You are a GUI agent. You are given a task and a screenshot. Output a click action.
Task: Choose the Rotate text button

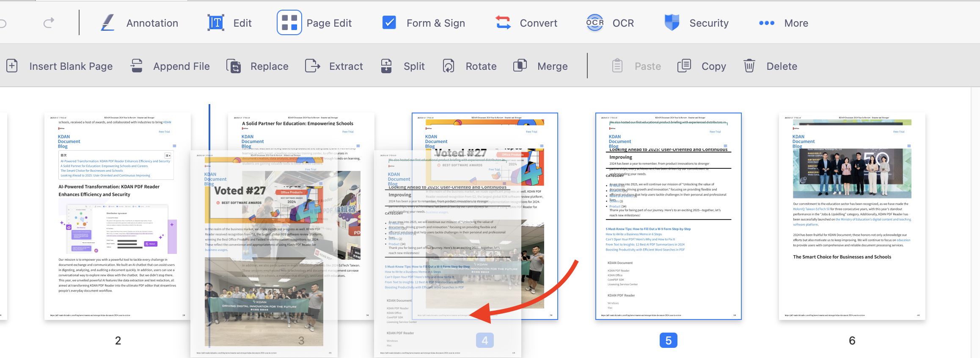(481, 66)
